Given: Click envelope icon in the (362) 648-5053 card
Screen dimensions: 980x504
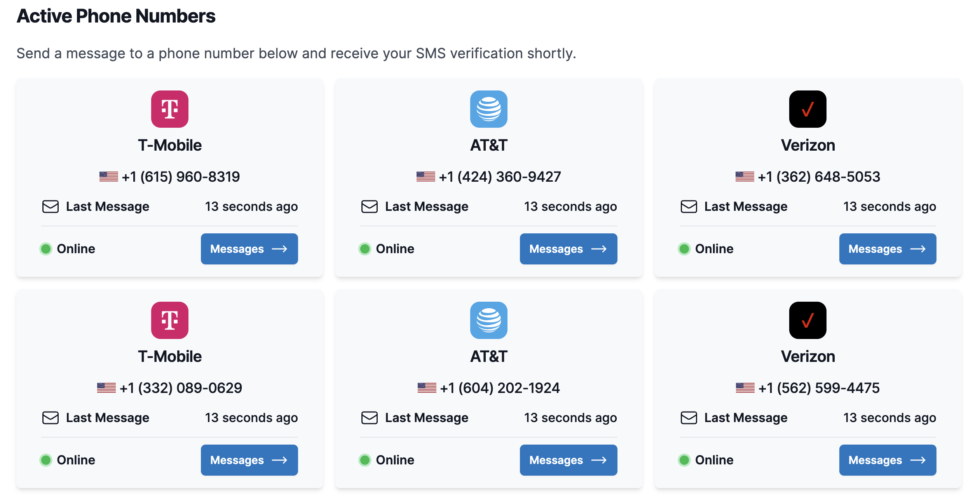Looking at the screenshot, I should [689, 207].
